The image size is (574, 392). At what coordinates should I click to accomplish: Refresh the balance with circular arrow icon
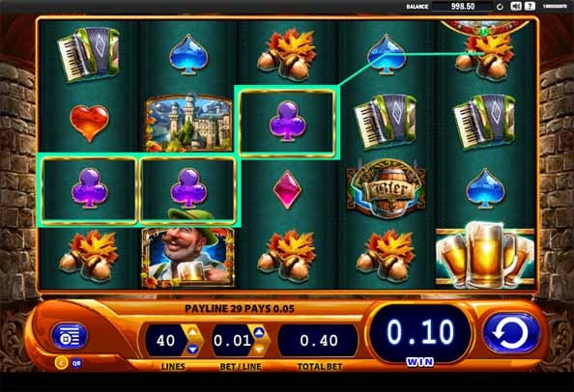pos(500,7)
